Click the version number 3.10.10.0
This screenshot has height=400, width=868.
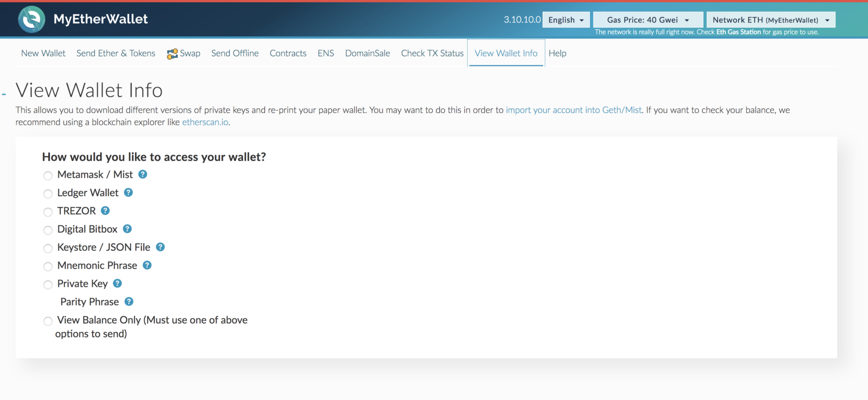[522, 20]
